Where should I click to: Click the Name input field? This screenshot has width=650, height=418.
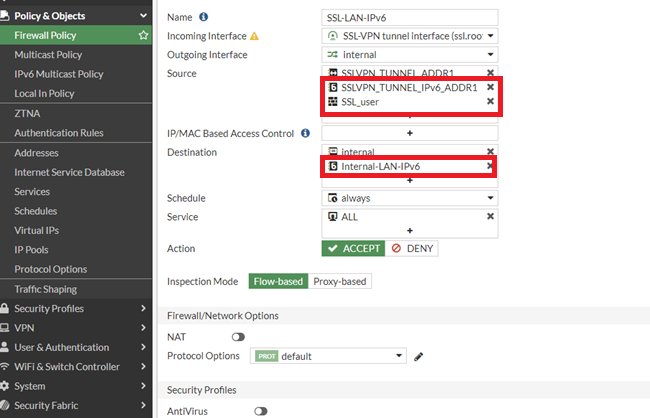(x=410, y=17)
